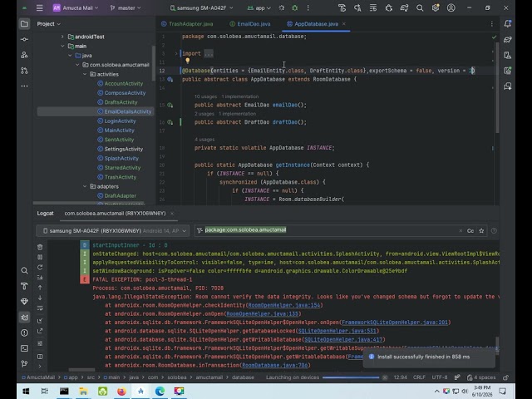Open the master branch widget
This screenshot has width=532, height=399.
coord(126,7)
